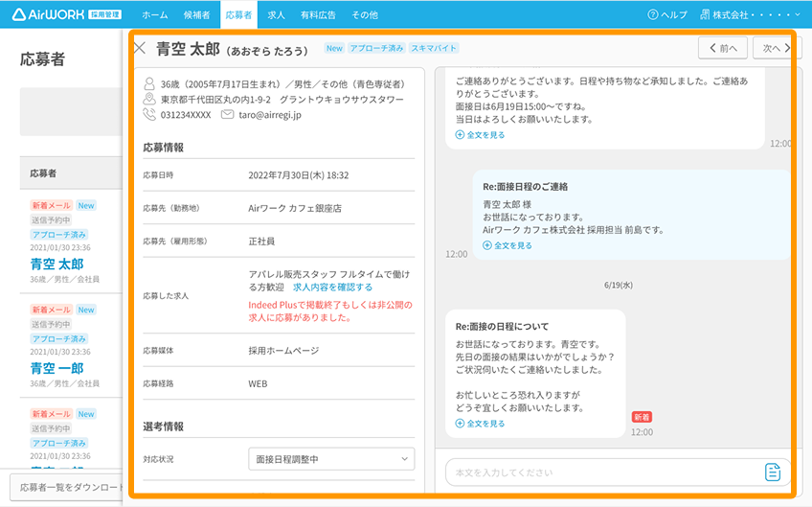Click the 新着メール tag on 青空 一郎 row

coord(52,310)
